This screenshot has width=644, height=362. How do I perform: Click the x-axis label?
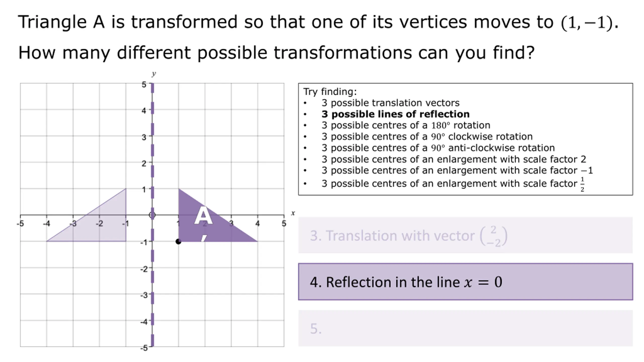[293, 213]
